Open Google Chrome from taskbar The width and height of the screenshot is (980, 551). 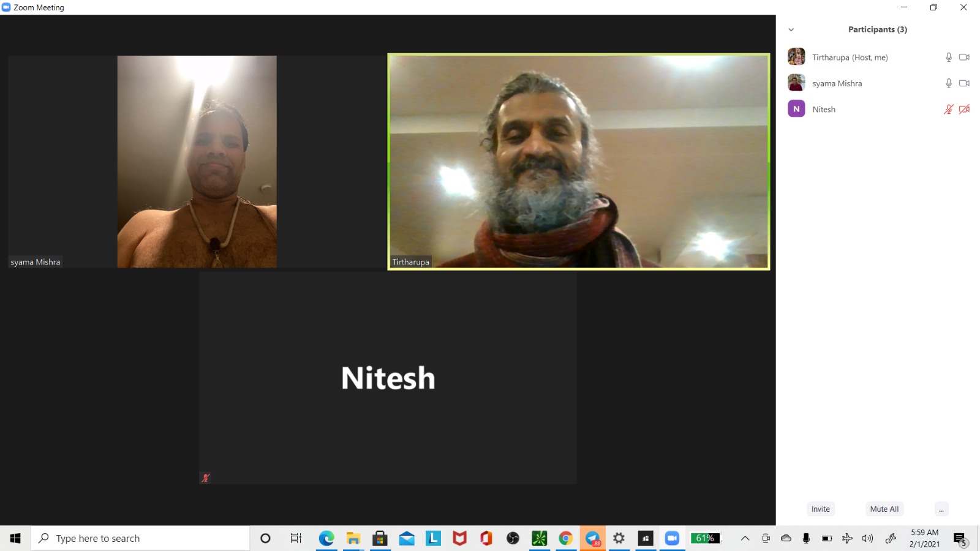[566, 538]
